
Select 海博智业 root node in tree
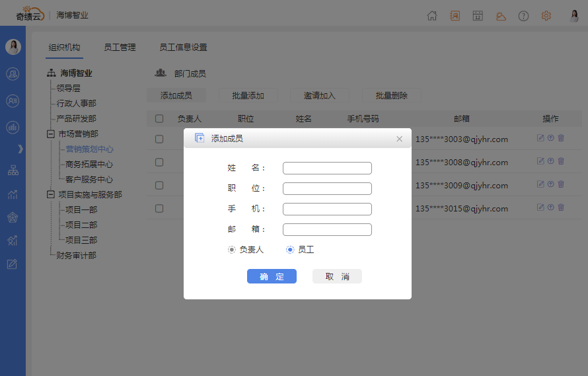(76, 73)
